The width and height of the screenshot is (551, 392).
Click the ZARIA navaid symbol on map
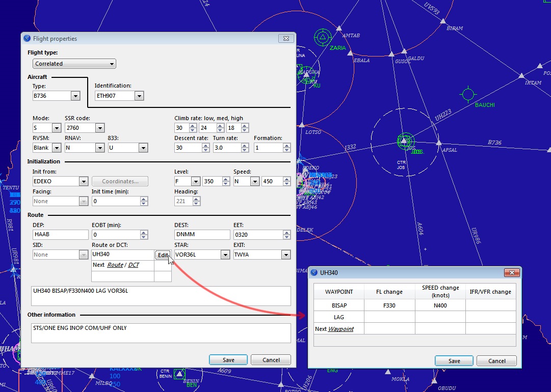pos(323,37)
